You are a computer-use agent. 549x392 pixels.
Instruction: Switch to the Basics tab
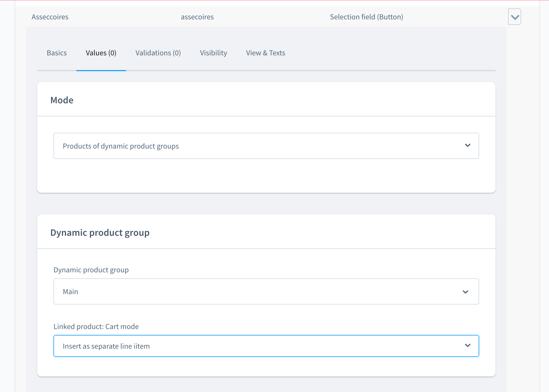coord(57,53)
